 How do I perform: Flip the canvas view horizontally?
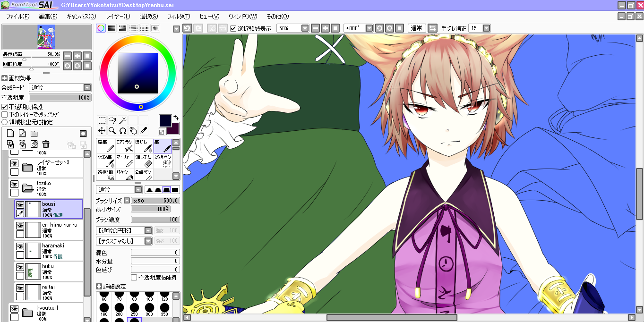coord(433,28)
